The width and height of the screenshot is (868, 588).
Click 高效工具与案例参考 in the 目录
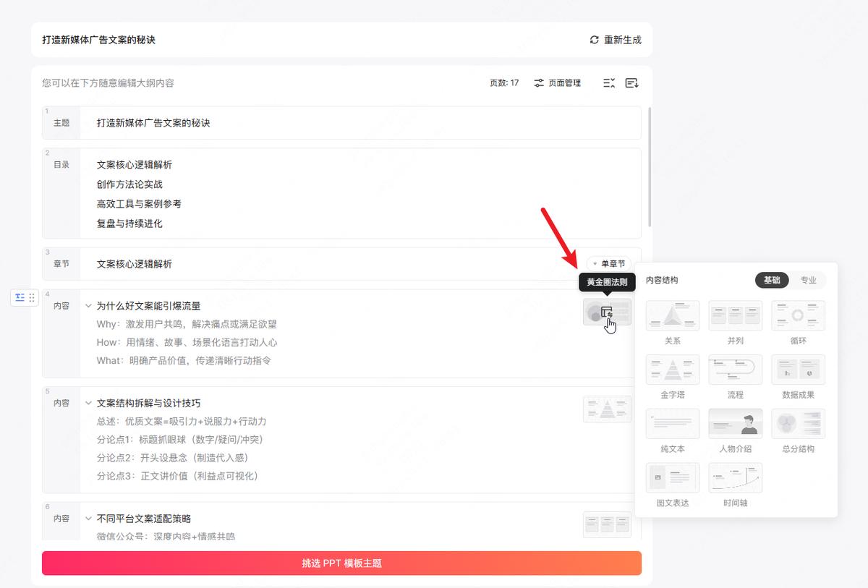pyautogui.click(x=139, y=204)
